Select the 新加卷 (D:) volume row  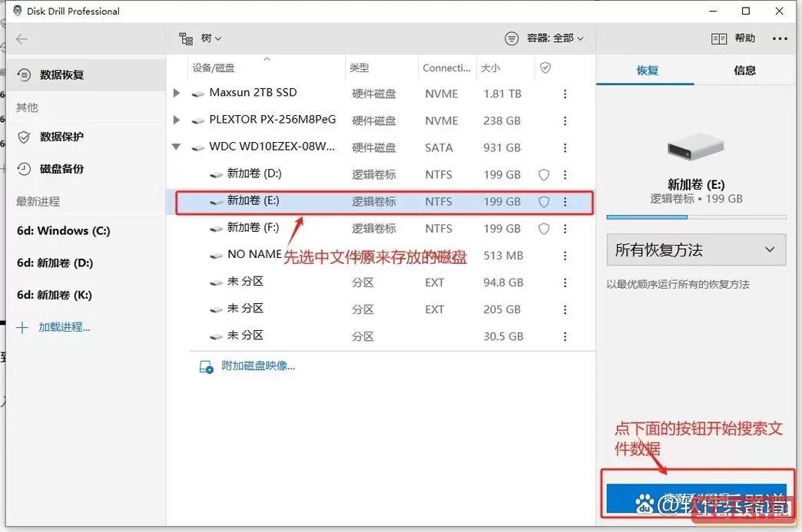[381, 175]
